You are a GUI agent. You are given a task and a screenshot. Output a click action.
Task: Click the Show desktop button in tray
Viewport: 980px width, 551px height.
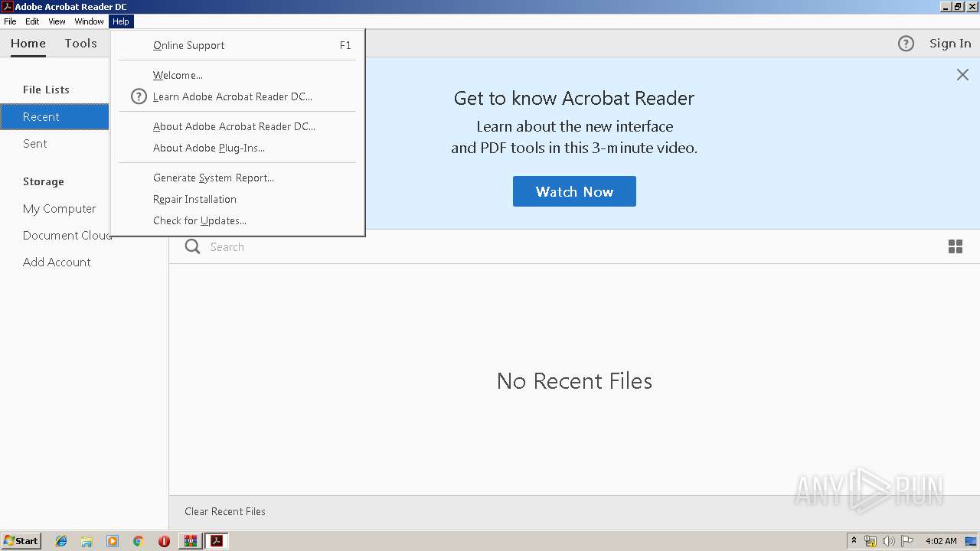pyautogui.click(x=972, y=541)
